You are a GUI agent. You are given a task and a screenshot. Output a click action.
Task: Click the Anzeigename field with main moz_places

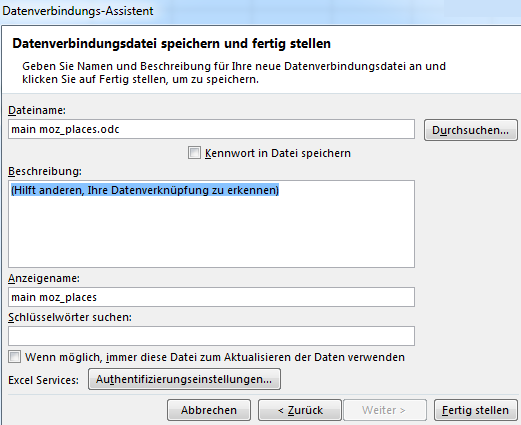point(211,297)
